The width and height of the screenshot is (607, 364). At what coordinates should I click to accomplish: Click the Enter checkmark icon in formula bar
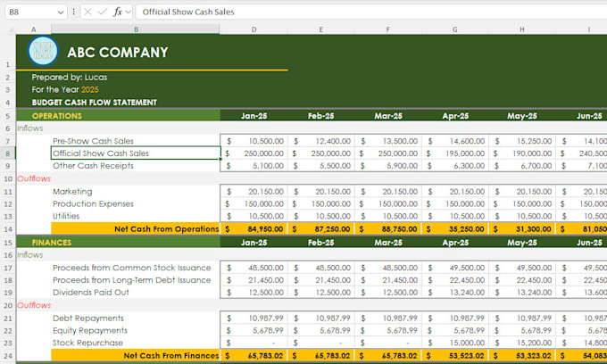102,12
